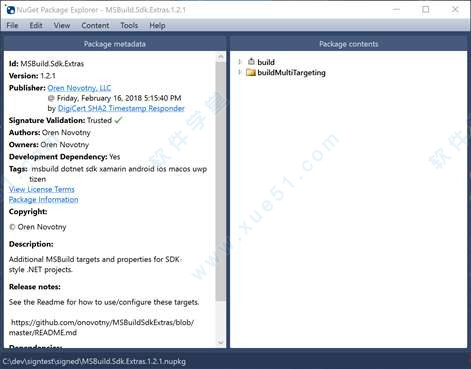Click the Authors value Oren Novotny
The height and width of the screenshot is (369, 471).
66,133
